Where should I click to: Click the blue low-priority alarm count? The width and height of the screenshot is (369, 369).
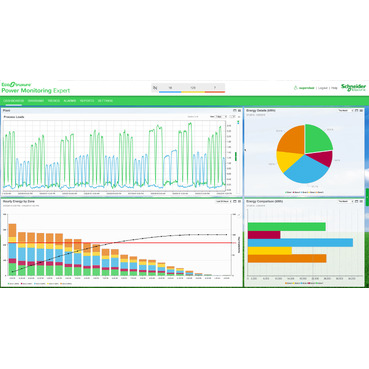(x=170, y=88)
